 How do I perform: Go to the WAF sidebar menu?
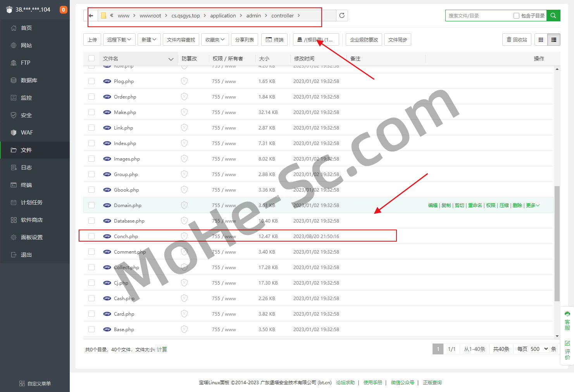[27, 133]
